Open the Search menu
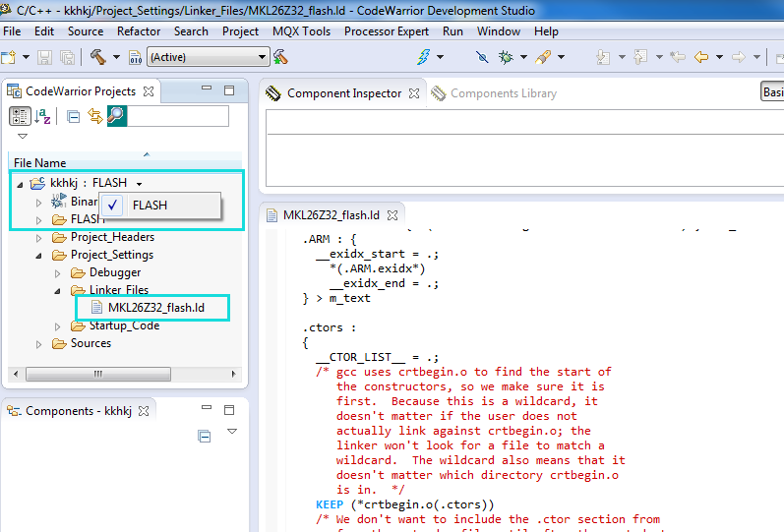 tap(191, 31)
